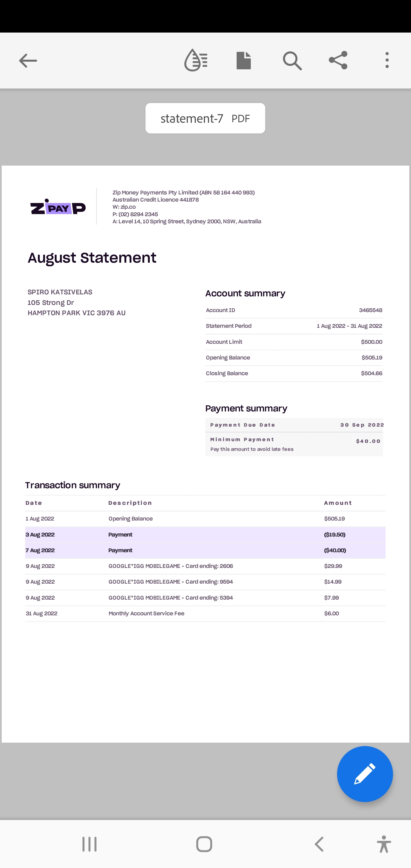The width and height of the screenshot is (411, 868).
Task: Tap the ZipPay logo
Action: click(x=58, y=206)
